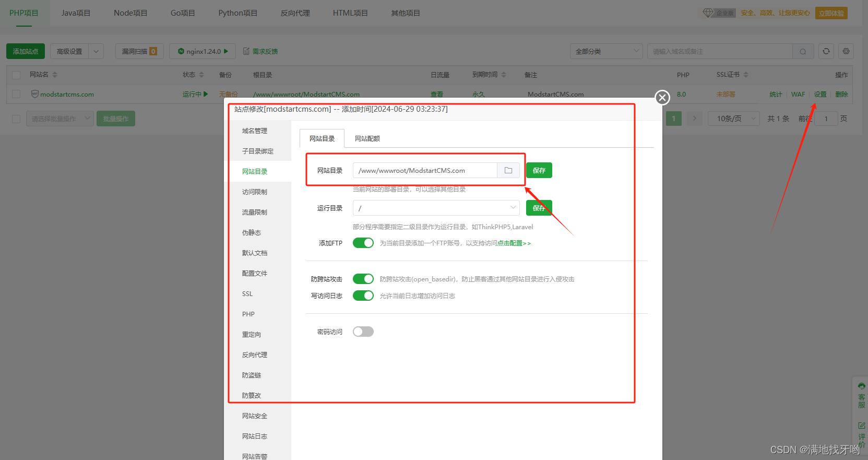Check the modstartcms.com row checkbox
Viewport: 868px width, 460px height.
[x=16, y=94]
